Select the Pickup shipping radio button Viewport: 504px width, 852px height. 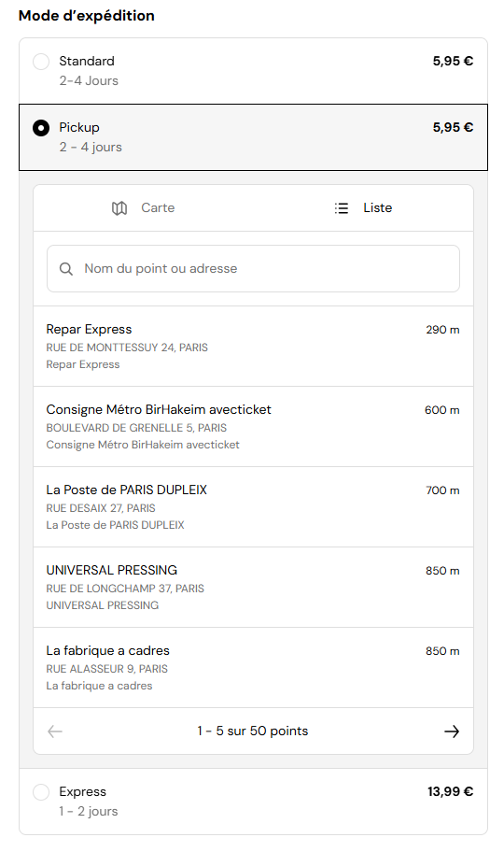[41, 128]
